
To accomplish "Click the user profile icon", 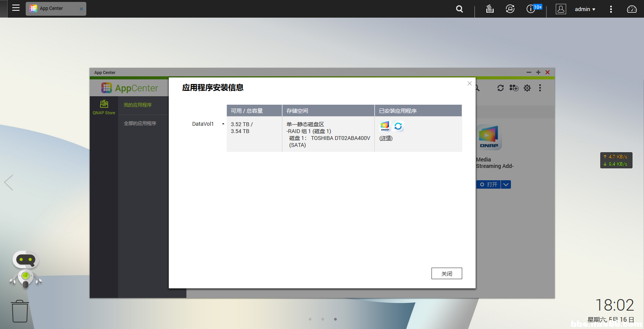I will tap(561, 9).
